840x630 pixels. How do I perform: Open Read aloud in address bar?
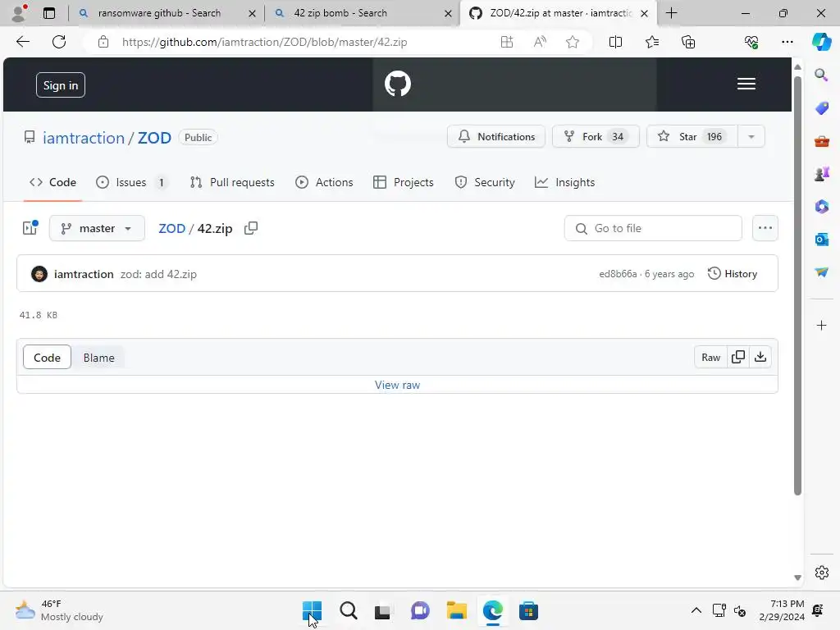(540, 42)
